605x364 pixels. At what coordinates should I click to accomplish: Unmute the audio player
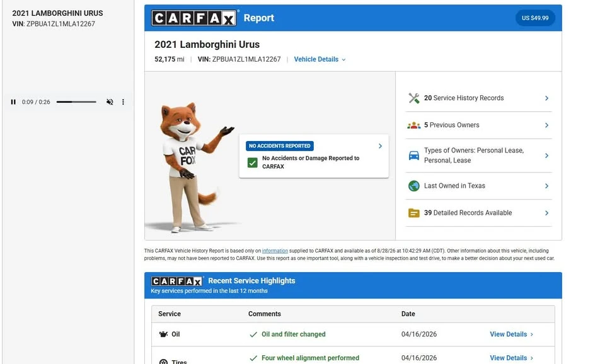[x=110, y=102]
